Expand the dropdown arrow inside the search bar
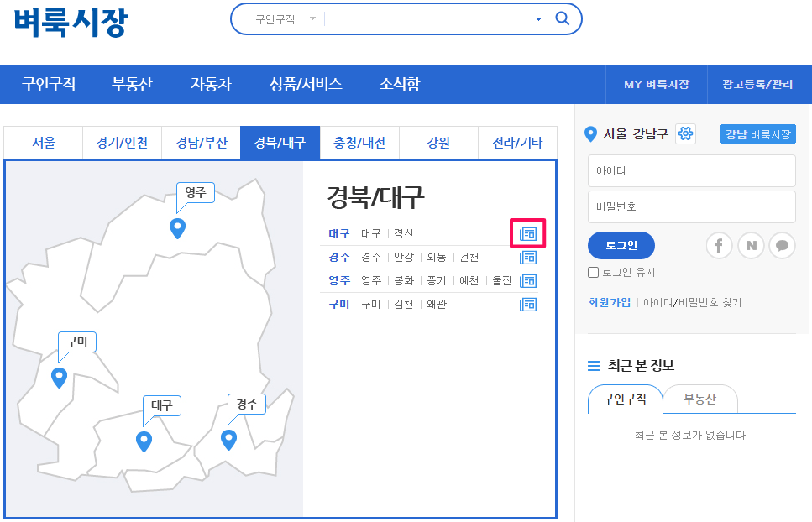 pos(537,19)
